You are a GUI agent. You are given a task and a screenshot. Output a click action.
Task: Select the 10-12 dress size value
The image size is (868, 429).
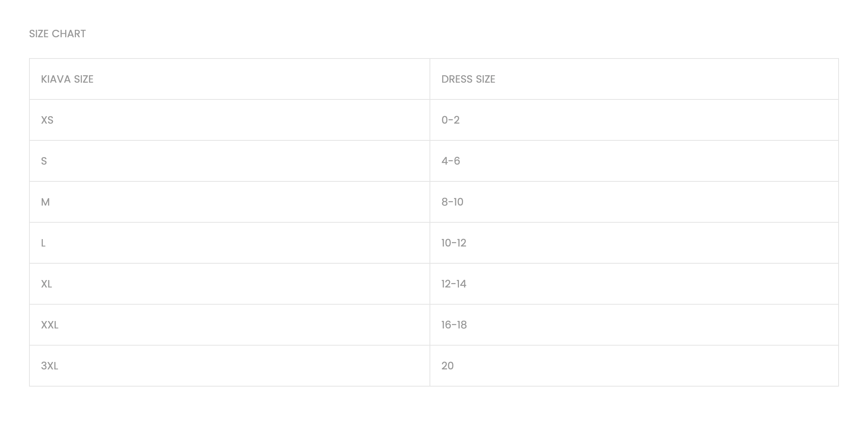click(454, 243)
